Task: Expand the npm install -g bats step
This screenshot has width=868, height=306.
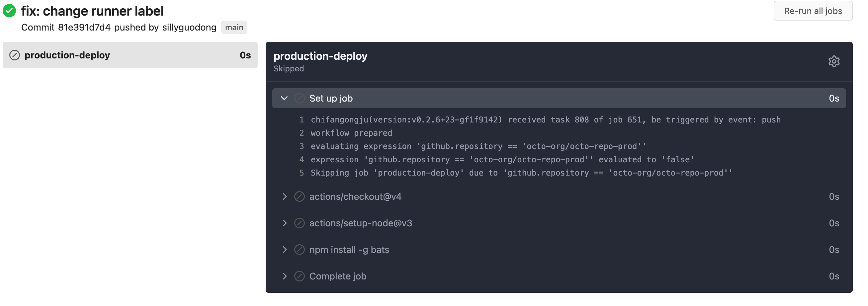Action: click(x=284, y=250)
